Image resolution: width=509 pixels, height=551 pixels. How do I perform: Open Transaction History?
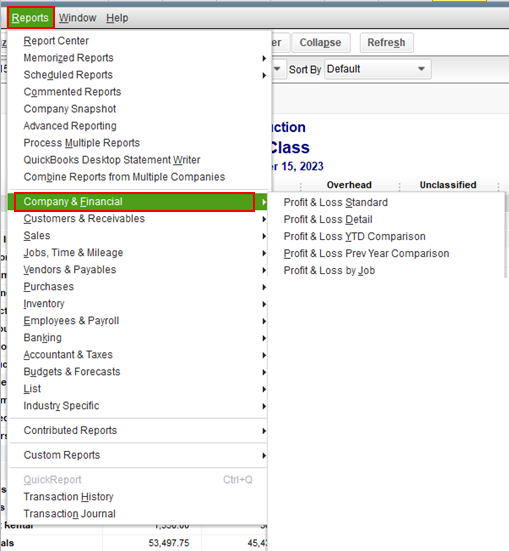point(137,497)
